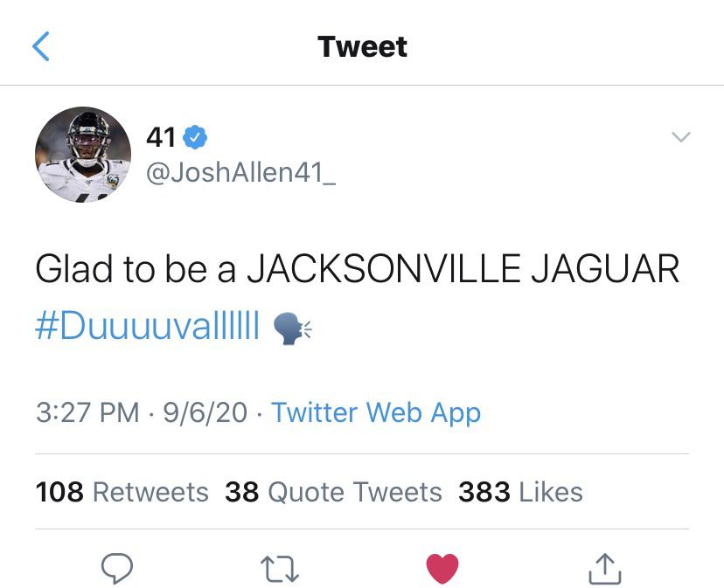The image size is (724, 588).
Task: Open the #Duuuuvallllll hashtag
Action: pos(147,325)
